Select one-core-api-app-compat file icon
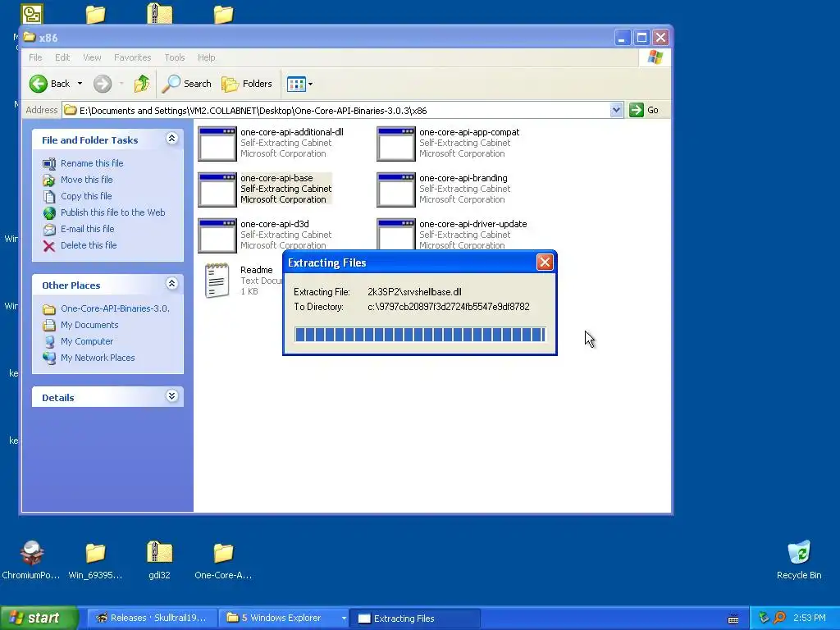840x630 pixels. (396, 144)
